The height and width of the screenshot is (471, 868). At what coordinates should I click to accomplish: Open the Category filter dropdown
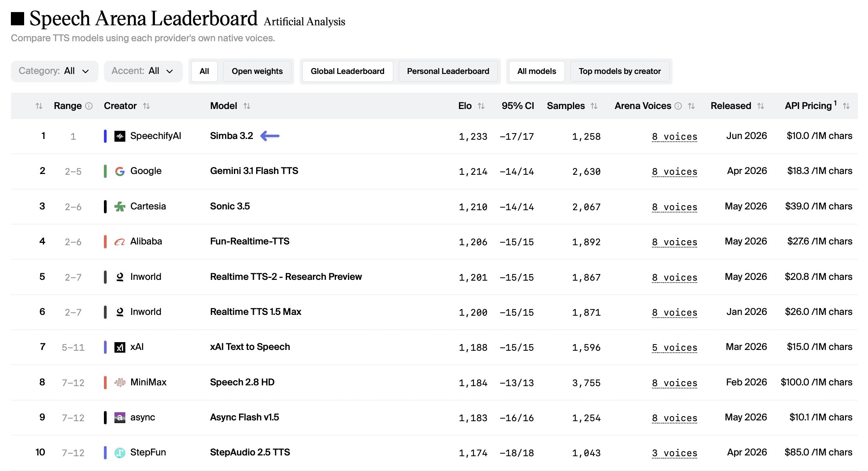[x=54, y=71]
